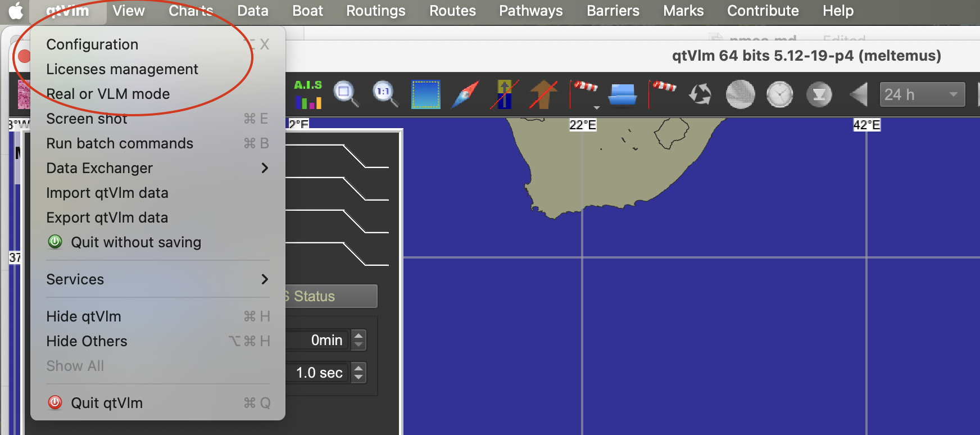980x435 pixels.
Task: Choose Screen shot menu entry
Action: point(158,119)
